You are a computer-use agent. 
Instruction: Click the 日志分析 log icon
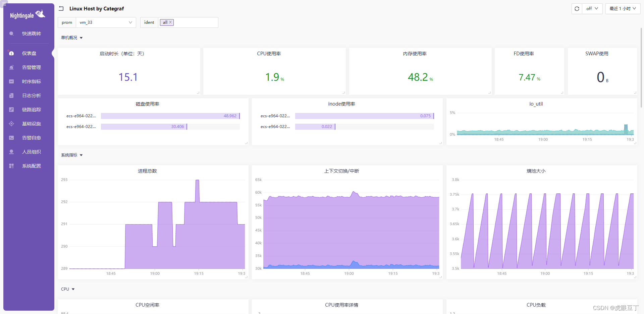[x=11, y=96]
